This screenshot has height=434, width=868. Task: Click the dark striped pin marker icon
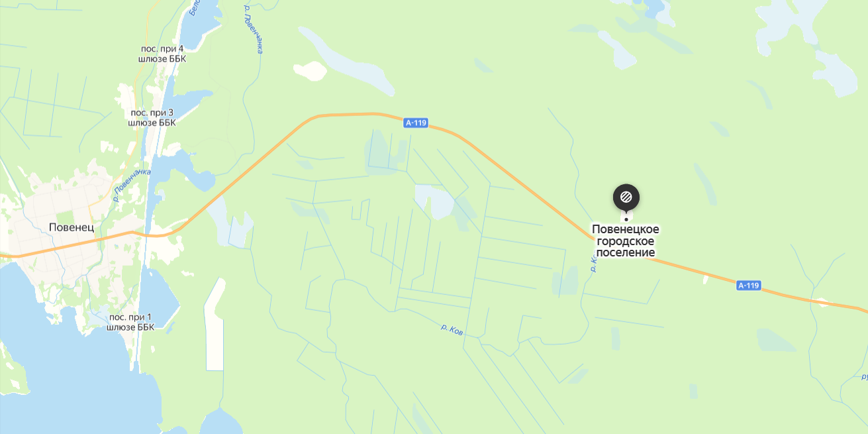[x=626, y=197]
